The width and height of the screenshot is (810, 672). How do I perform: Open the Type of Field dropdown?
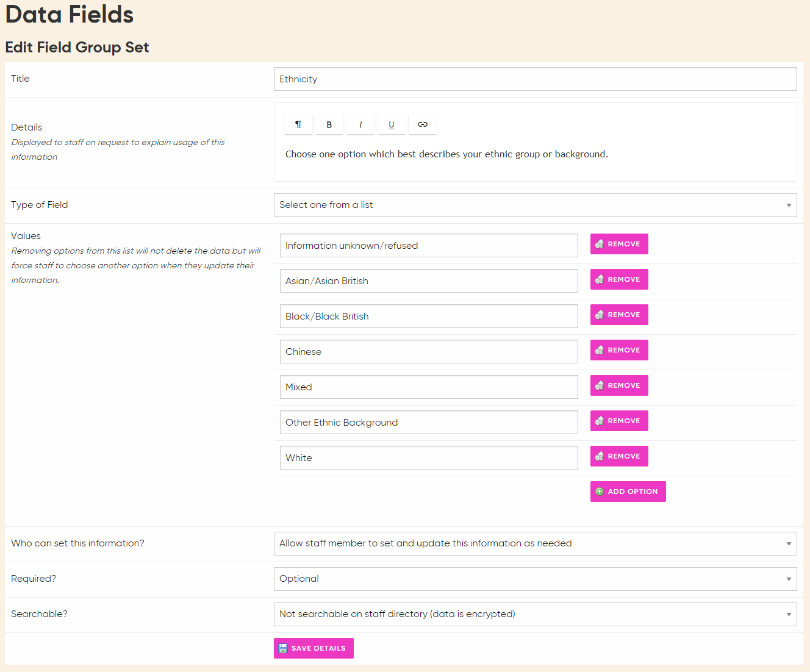tap(535, 206)
